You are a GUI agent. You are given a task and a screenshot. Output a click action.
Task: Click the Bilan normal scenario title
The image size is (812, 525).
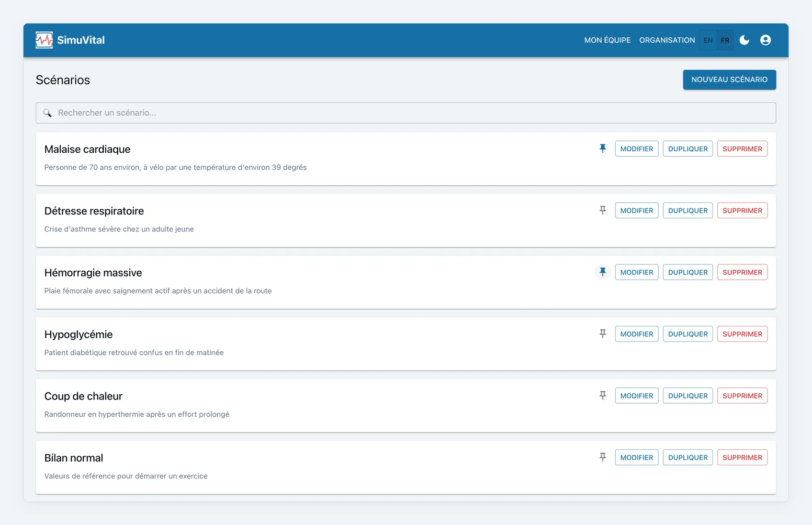74,458
